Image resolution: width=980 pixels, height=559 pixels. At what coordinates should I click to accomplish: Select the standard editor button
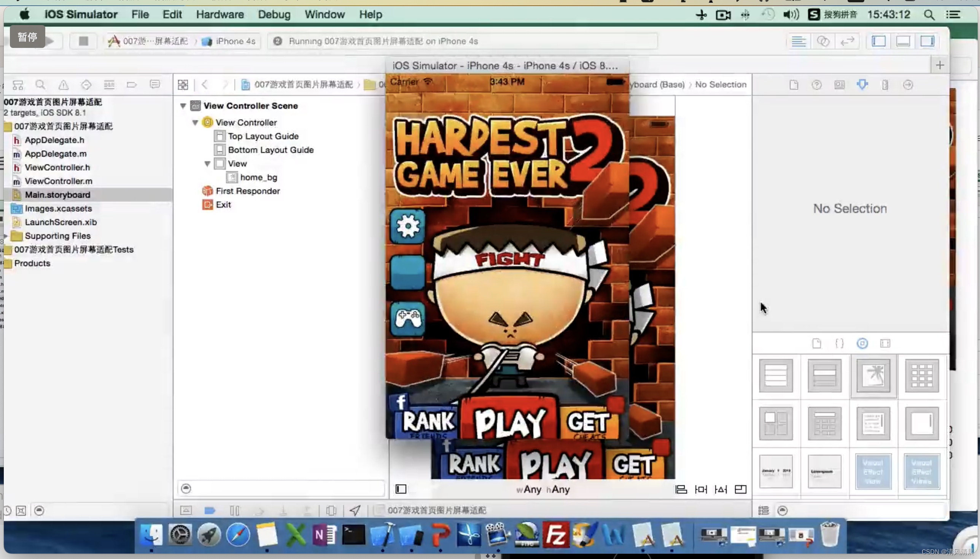(799, 41)
